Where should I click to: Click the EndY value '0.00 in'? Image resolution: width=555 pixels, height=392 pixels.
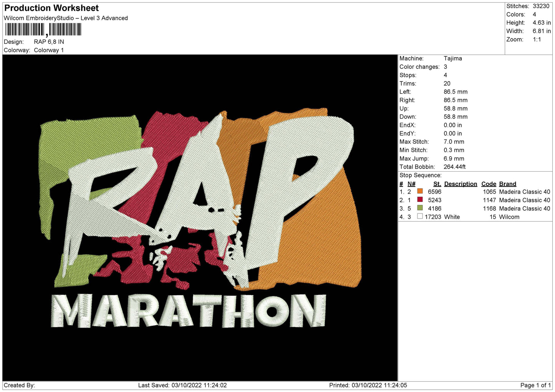click(x=453, y=134)
